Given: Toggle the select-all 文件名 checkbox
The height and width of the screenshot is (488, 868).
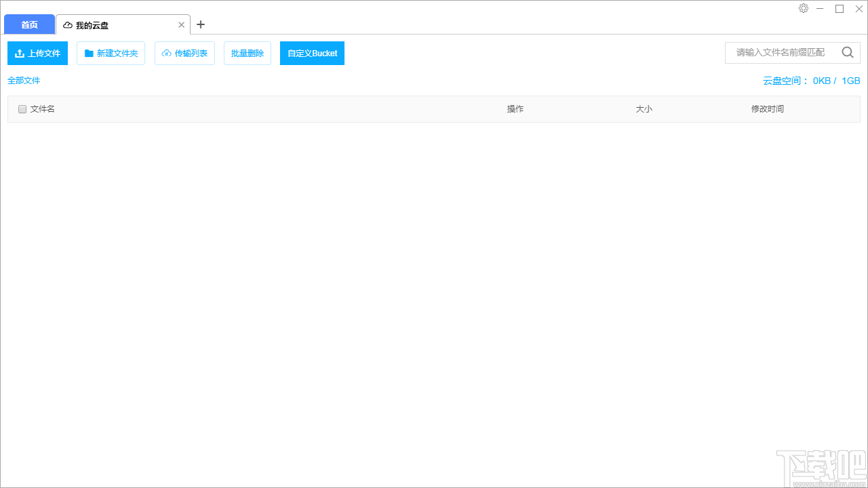Looking at the screenshot, I should tap(22, 109).
